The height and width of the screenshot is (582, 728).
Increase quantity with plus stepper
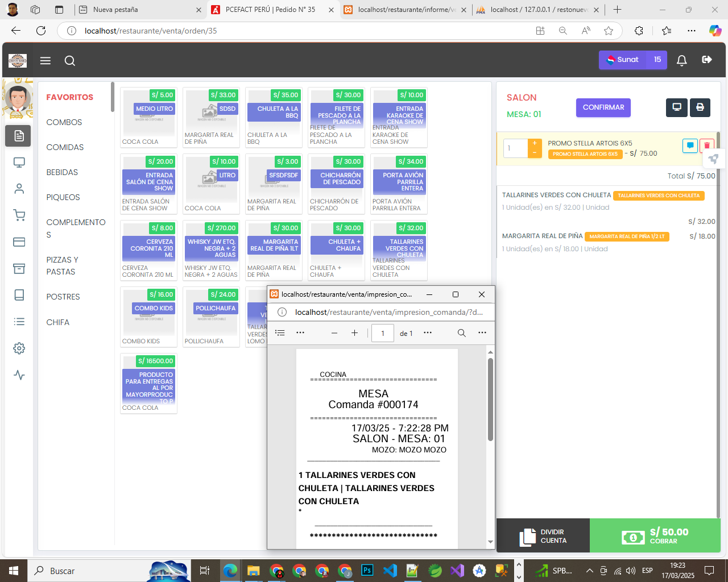[x=535, y=144]
